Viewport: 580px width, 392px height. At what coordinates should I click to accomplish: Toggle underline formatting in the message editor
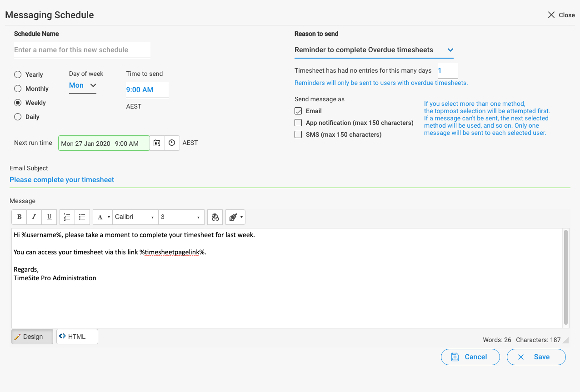pos(49,217)
